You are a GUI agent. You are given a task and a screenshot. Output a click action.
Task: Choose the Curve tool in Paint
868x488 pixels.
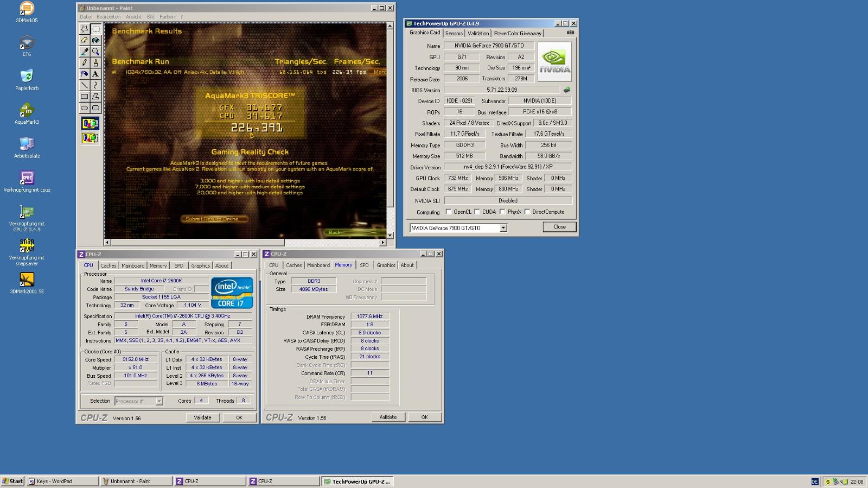(x=95, y=85)
